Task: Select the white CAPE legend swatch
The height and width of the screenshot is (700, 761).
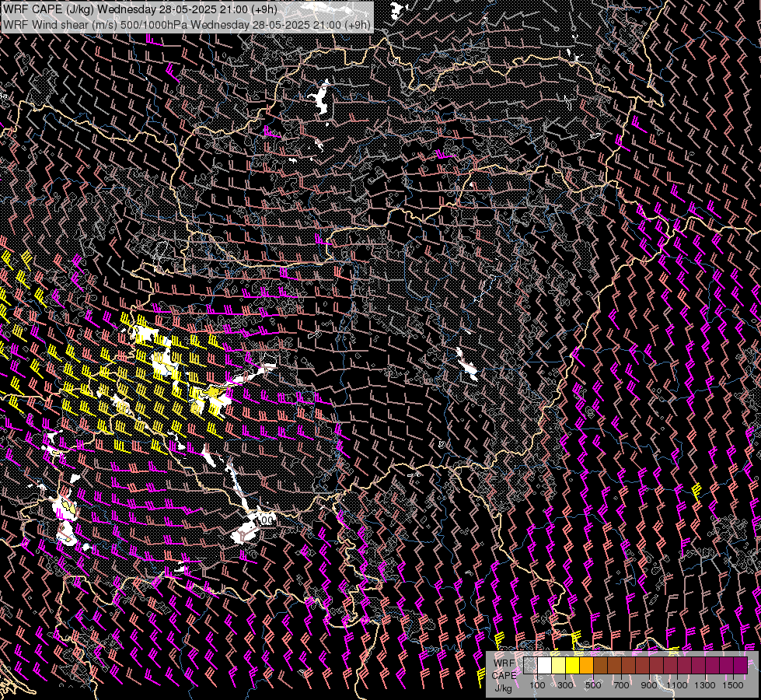Action: point(545,665)
